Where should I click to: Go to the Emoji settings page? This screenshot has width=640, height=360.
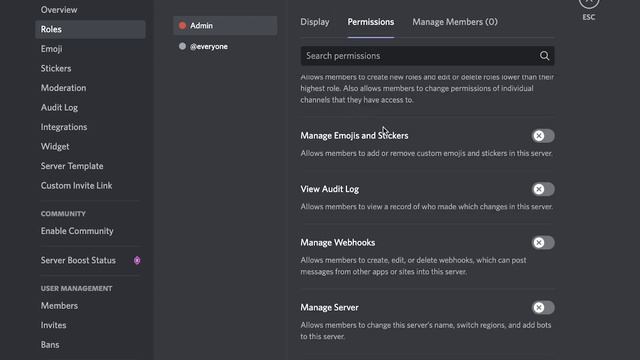90,49
